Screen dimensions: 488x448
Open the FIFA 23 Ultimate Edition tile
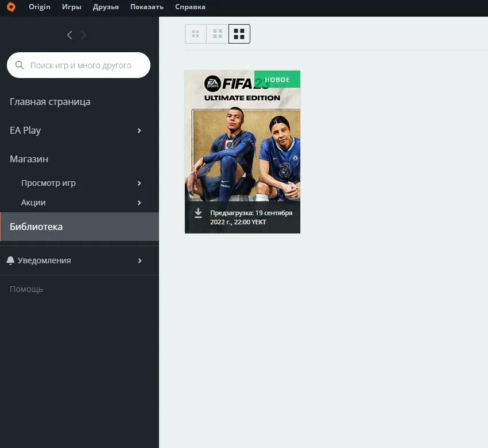242,151
